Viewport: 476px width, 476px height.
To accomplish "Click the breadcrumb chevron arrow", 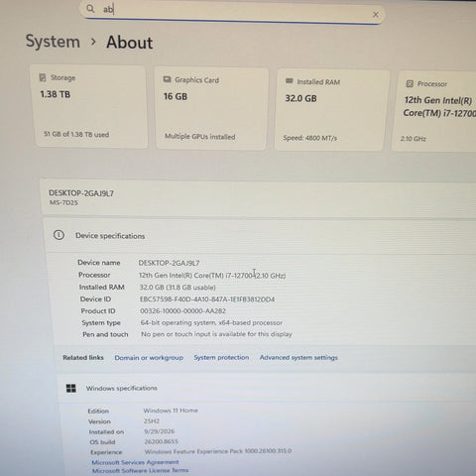I will click(93, 42).
